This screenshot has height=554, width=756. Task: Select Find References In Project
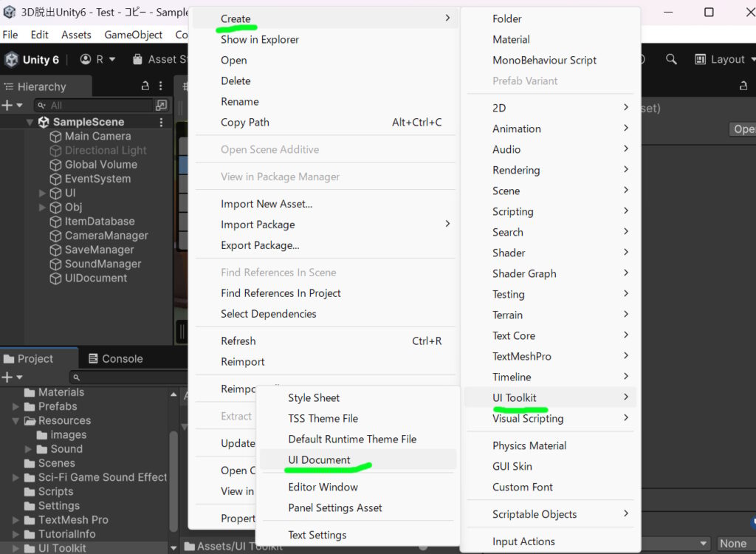pyautogui.click(x=325, y=293)
